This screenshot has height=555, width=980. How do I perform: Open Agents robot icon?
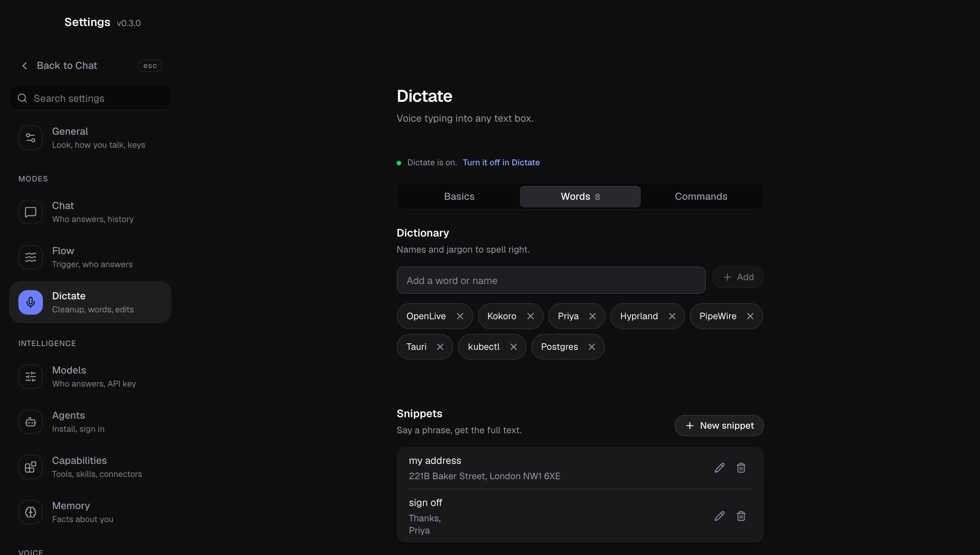[x=31, y=422]
